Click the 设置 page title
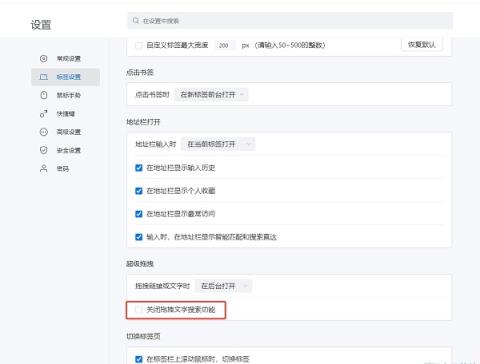 coord(41,25)
